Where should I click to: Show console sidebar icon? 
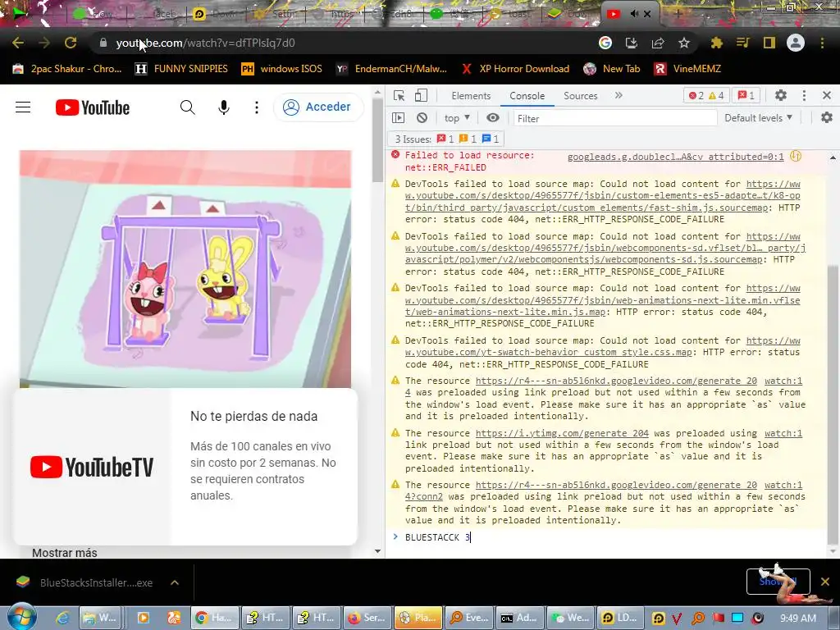coord(398,118)
